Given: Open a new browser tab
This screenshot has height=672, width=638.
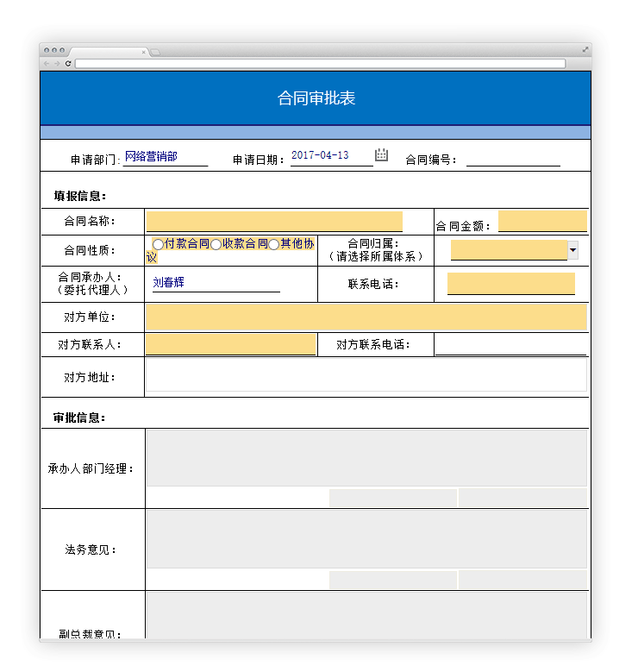Looking at the screenshot, I should pos(156,52).
